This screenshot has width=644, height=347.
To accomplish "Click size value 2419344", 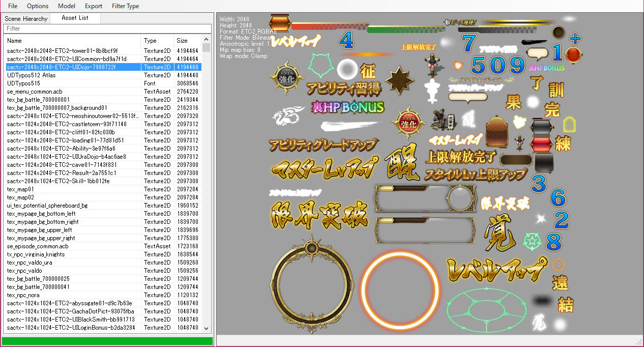I will point(187,100).
